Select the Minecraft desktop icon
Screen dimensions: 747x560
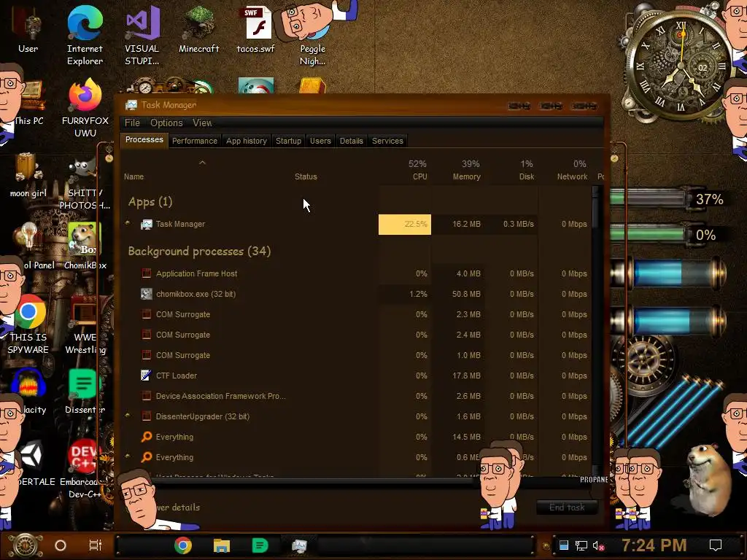[x=198, y=29]
